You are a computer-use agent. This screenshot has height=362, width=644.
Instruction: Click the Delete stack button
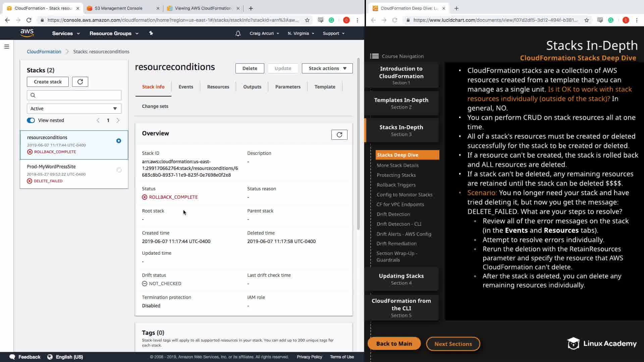click(250, 68)
